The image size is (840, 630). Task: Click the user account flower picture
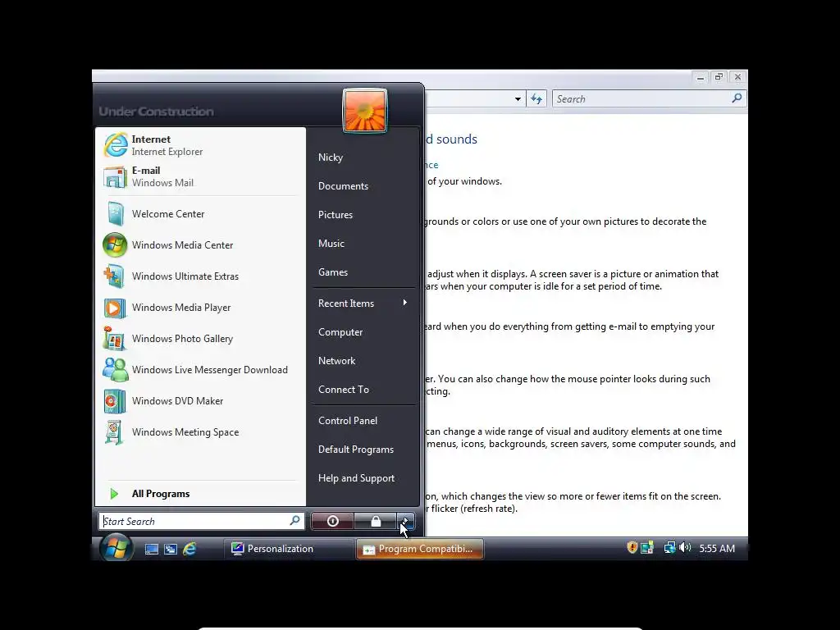[x=365, y=111]
